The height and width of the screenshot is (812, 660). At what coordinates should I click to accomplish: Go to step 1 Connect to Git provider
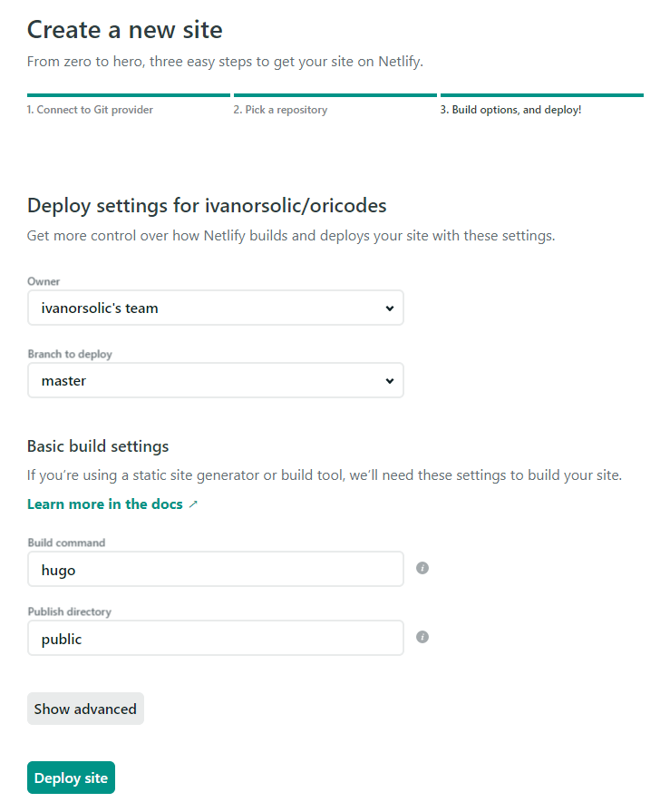click(90, 110)
